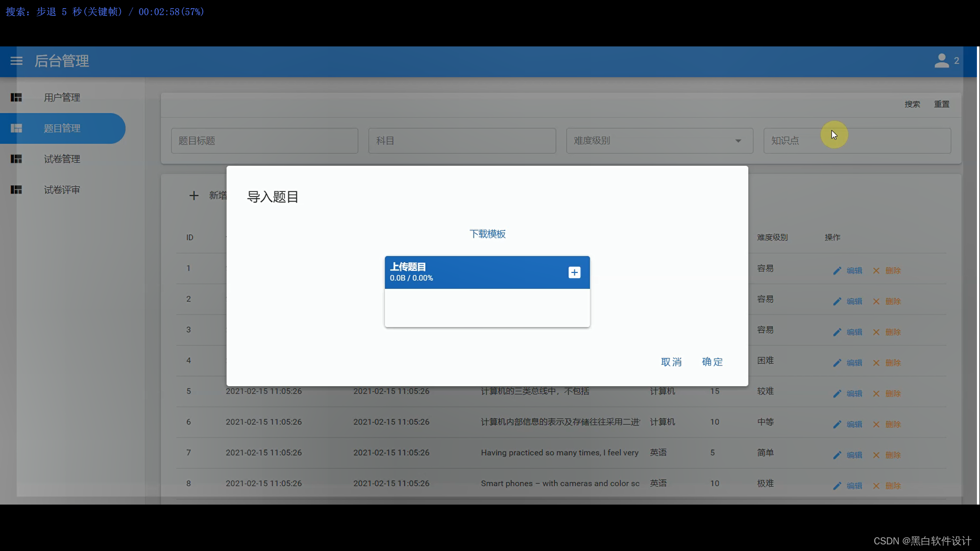Cancel the import via 取消 button
The image size is (980, 551).
671,362
